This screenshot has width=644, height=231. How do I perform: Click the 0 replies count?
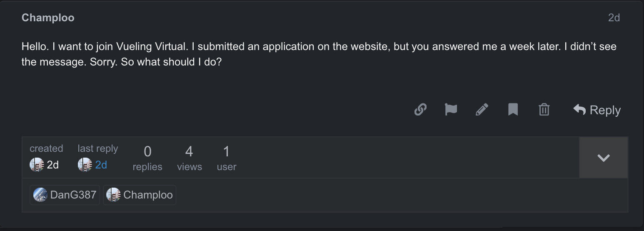point(147,158)
